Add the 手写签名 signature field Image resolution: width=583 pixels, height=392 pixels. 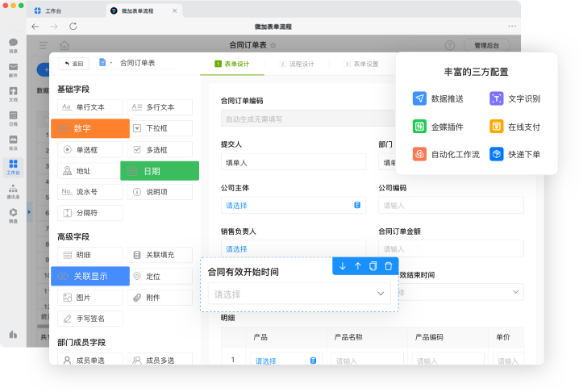(x=90, y=319)
